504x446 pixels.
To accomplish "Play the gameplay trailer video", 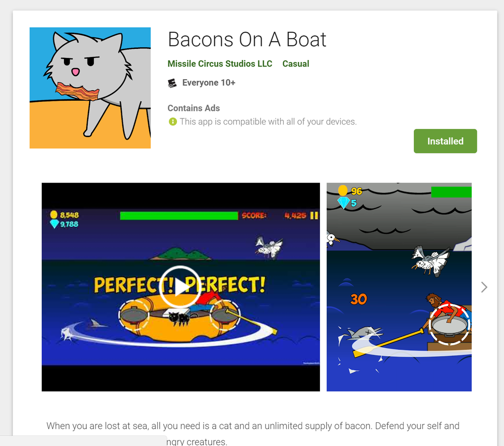I will click(x=180, y=287).
